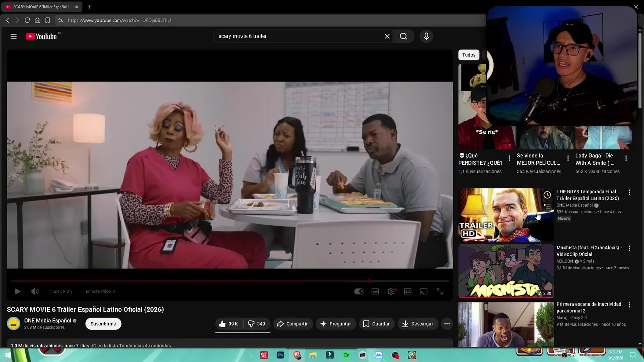Viewport: 644px width, 362px height.
Task: Open the Preguntar AI button
Action: pyautogui.click(x=336, y=324)
